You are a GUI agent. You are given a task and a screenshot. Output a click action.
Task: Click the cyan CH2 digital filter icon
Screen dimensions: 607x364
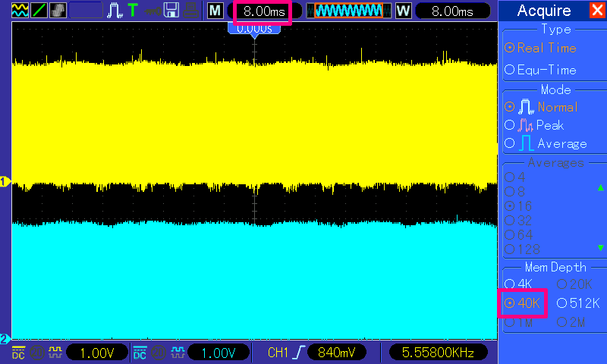pos(178,353)
